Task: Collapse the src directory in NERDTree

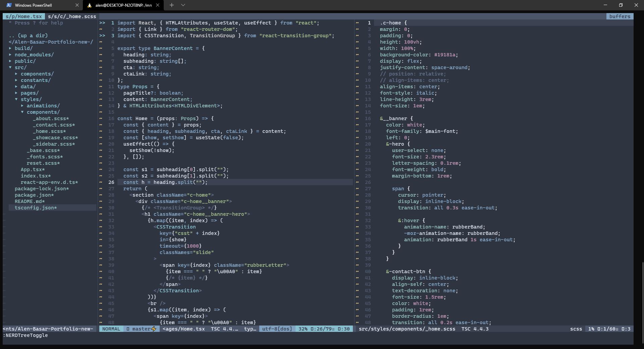Action: pos(11,67)
